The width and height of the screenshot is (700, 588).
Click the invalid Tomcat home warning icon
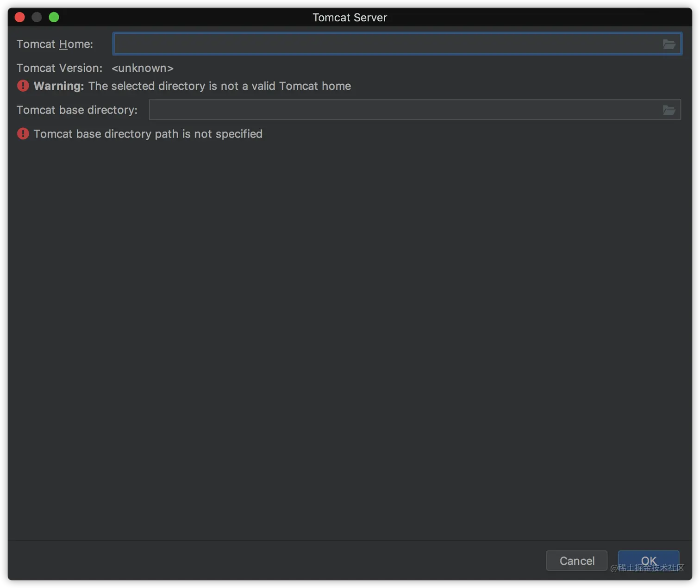(x=23, y=86)
